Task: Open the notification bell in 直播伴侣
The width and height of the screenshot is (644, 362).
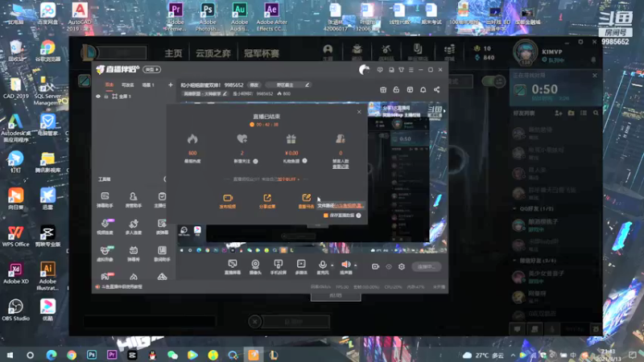Action: [423, 89]
